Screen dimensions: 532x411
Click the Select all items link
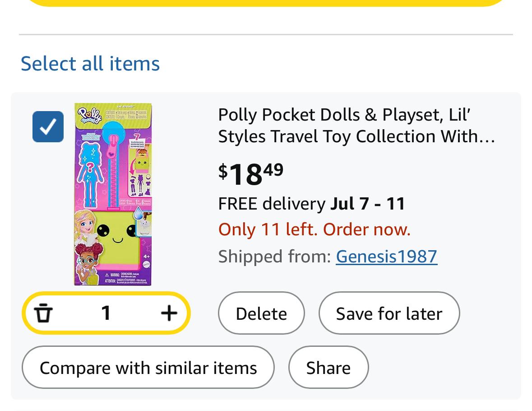[x=90, y=63]
